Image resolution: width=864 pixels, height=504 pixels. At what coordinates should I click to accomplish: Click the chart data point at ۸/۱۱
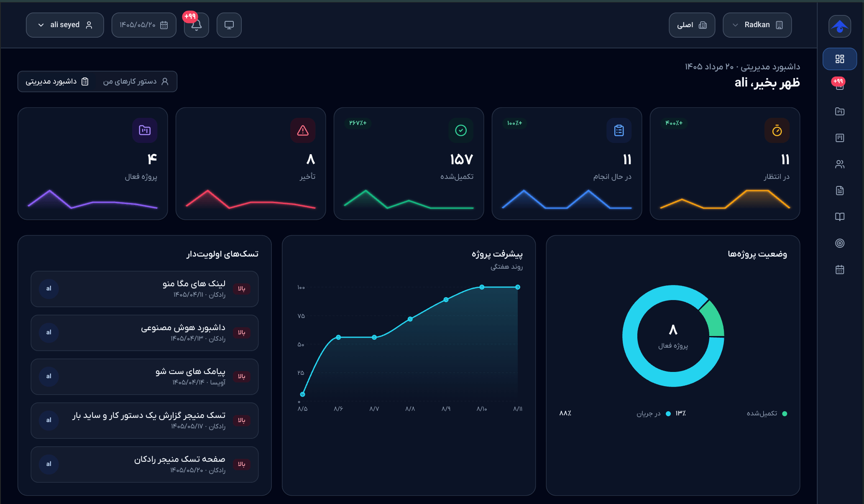click(518, 287)
